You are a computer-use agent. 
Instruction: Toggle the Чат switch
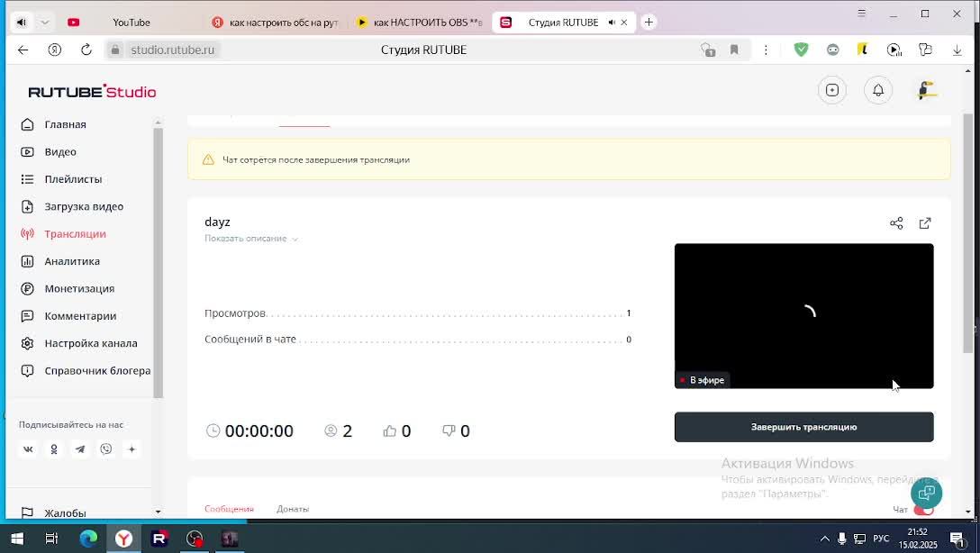pyautogui.click(x=924, y=510)
